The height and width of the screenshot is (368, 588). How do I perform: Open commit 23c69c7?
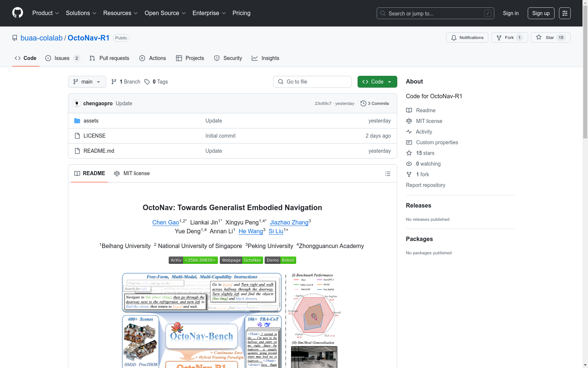pyautogui.click(x=323, y=103)
